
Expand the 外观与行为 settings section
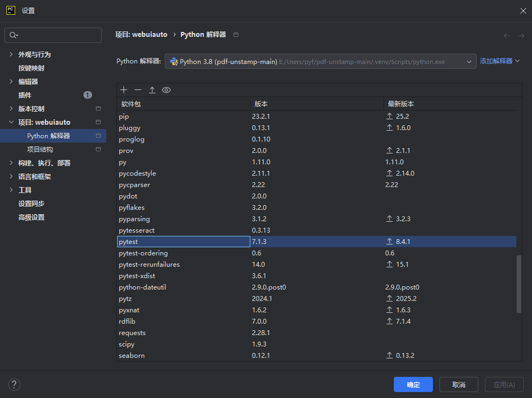11,54
